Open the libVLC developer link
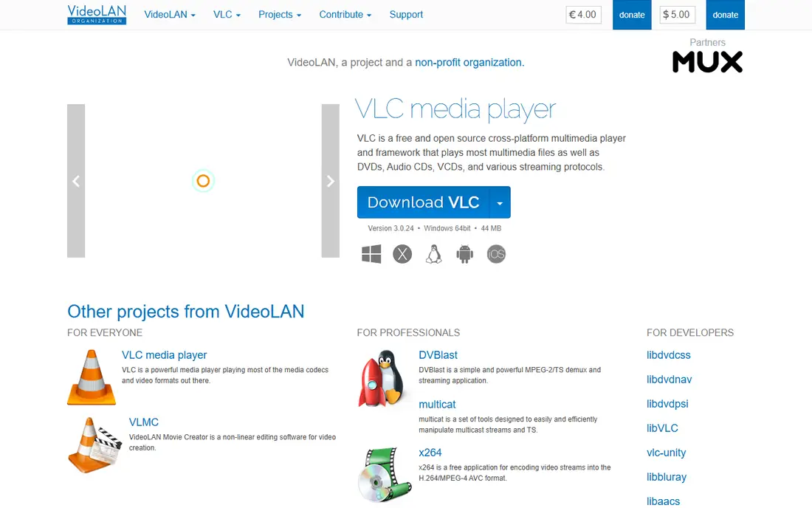The height and width of the screenshot is (508, 812). 662,428
